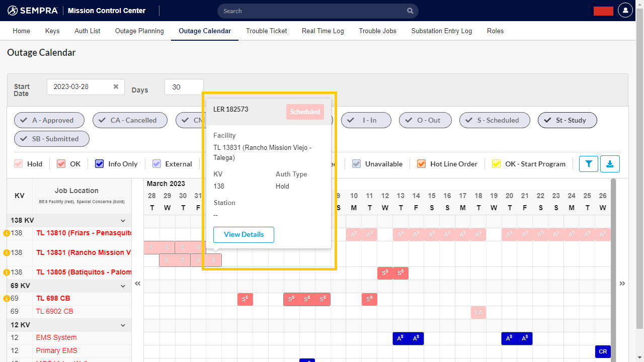Viewport: 644px width, 362px height.
Task: Click info icon beside TL 13810 row
Action: click(x=7, y=233)
